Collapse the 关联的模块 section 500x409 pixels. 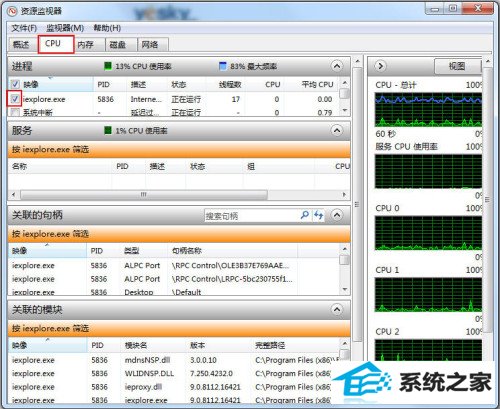337,310
